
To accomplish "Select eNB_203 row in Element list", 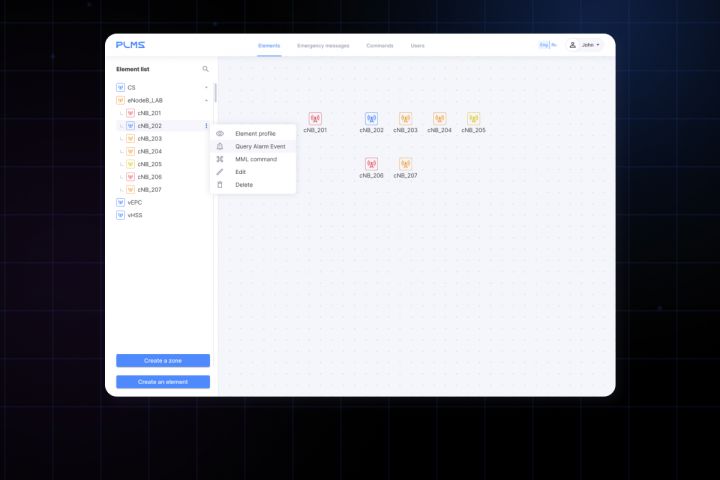I will pyautogui.click(x=163, y=139).
